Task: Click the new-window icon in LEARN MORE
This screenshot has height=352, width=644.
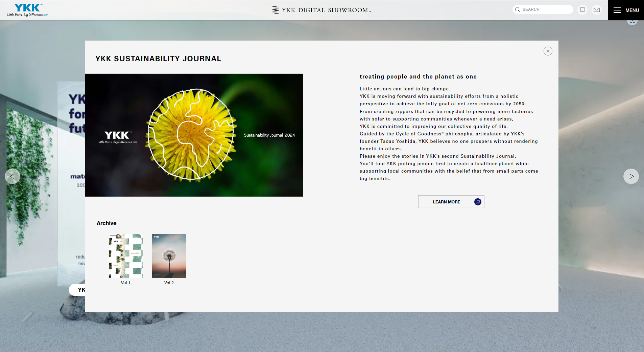Action: click(x=478, y=202)
